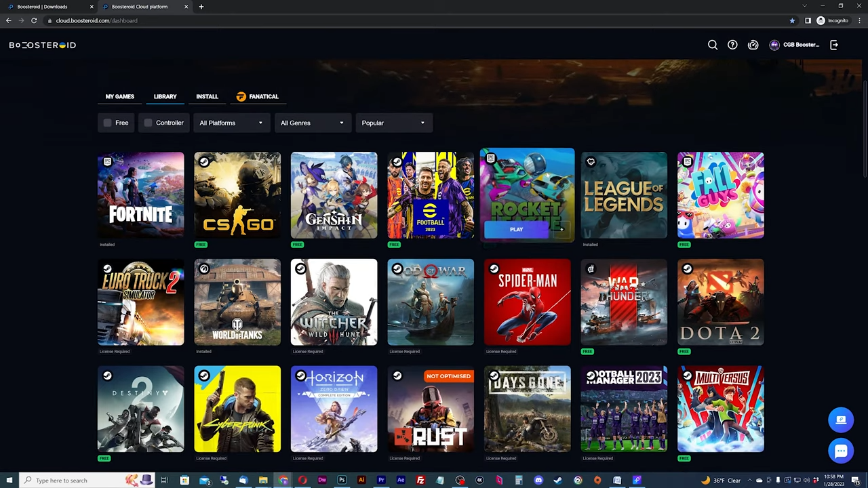The width and height of the screenshot is (868, 488).
Task: Click the PLAY button on Rocket League
Action: click(x=517, y=230)
